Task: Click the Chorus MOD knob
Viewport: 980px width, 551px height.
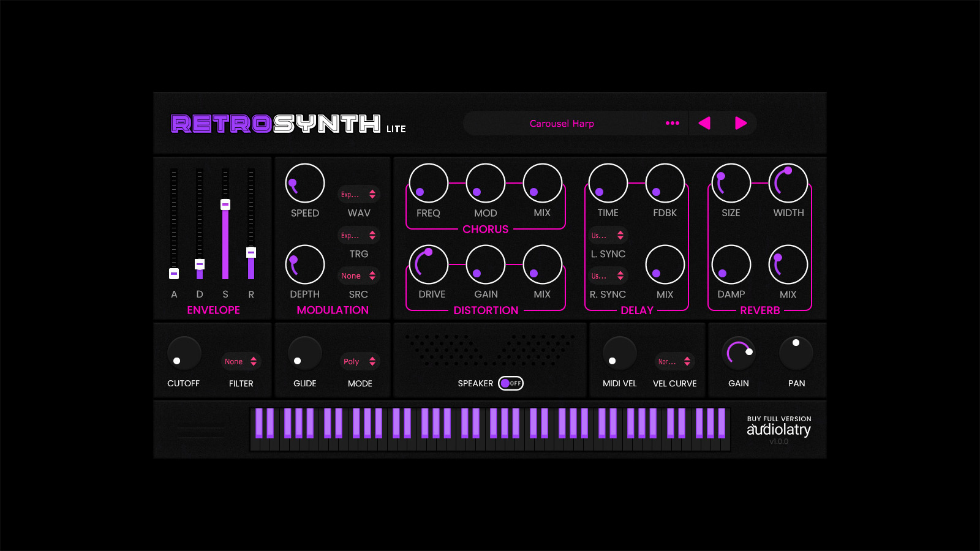Action: point(486,183)
